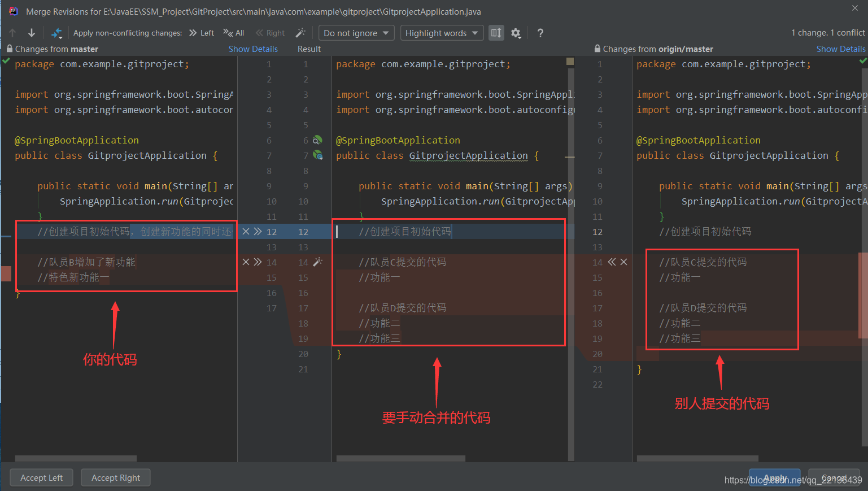Click 'package com.example.gitproject;' in the right pane
The width and height of the screenshot is (868, 491).
pos(724,64)
